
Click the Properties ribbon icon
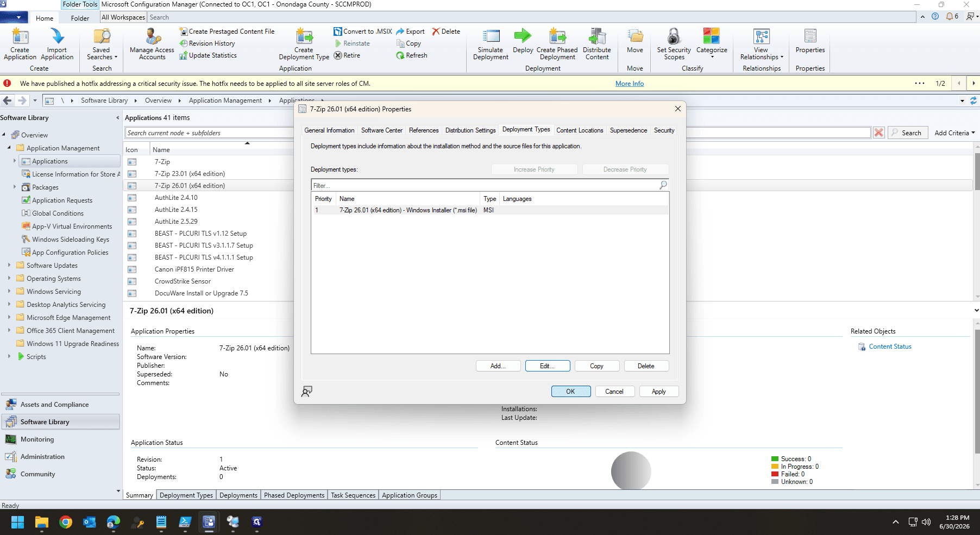click(x=810, y=41)
